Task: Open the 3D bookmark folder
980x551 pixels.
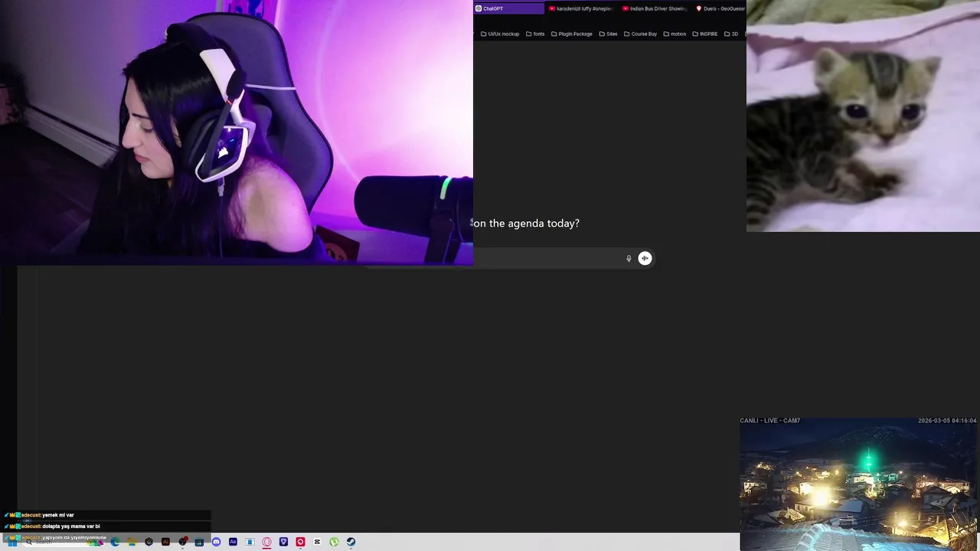Action: (x=731, y=34)
